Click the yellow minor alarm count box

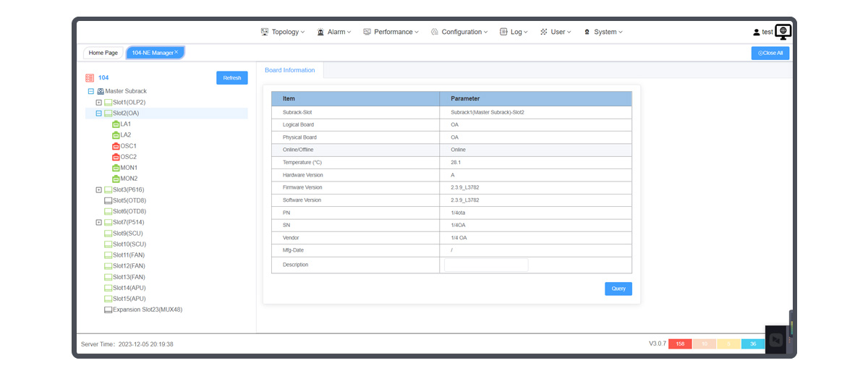(x=729, y=343)
